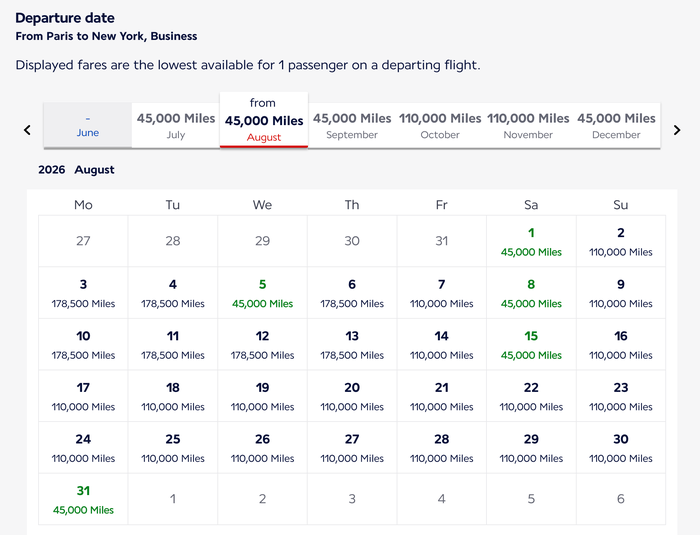Open October 110,000 Miles tab
Screen dimensions: 700x535
pyautogui.click(x=440, y=125)
